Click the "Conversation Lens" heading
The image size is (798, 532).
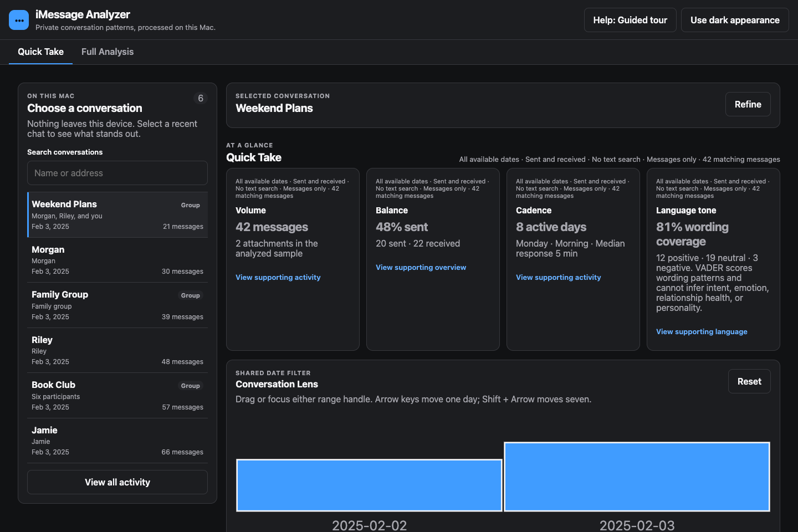tap(277, 384)
